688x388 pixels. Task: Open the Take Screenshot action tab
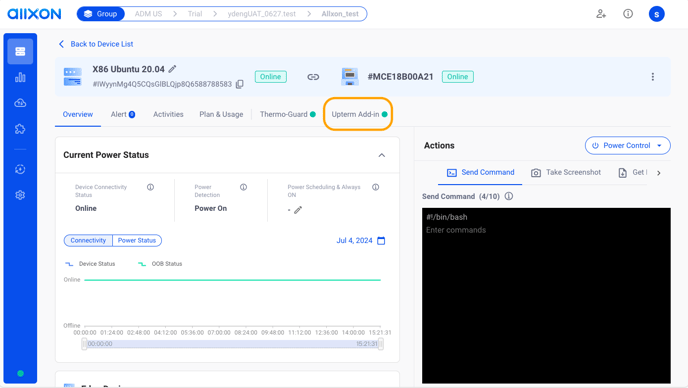tap(566, 172)
